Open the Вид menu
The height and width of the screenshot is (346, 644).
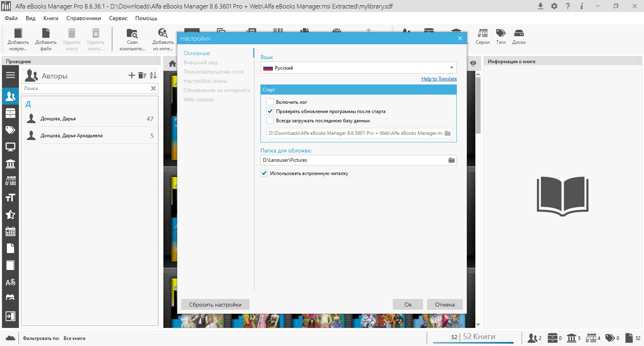coord(31,18)
